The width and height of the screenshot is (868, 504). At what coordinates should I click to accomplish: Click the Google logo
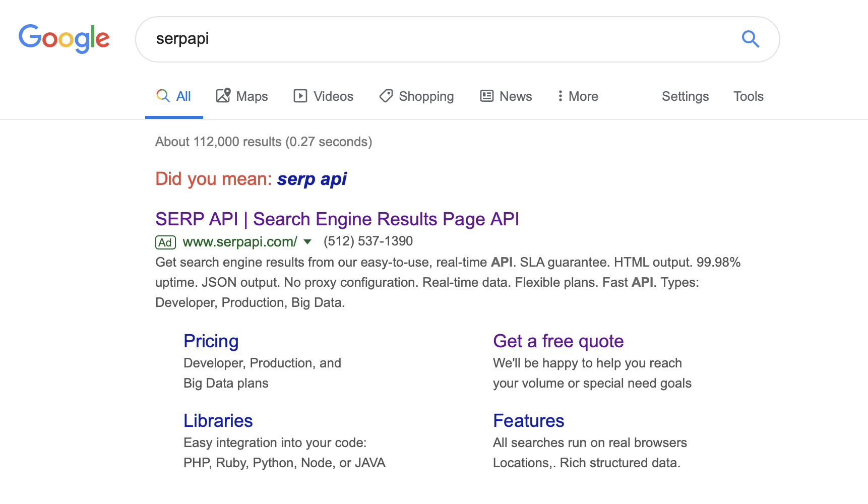point(64,38)
